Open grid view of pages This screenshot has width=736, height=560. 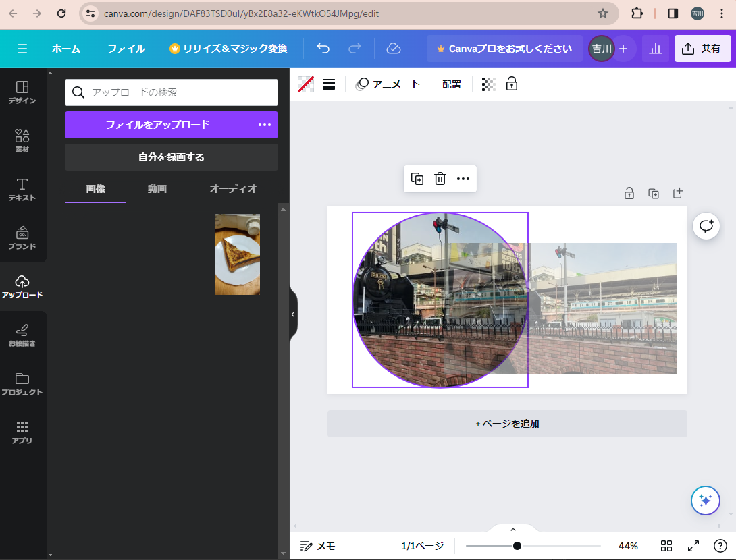(x=666, y=546)
